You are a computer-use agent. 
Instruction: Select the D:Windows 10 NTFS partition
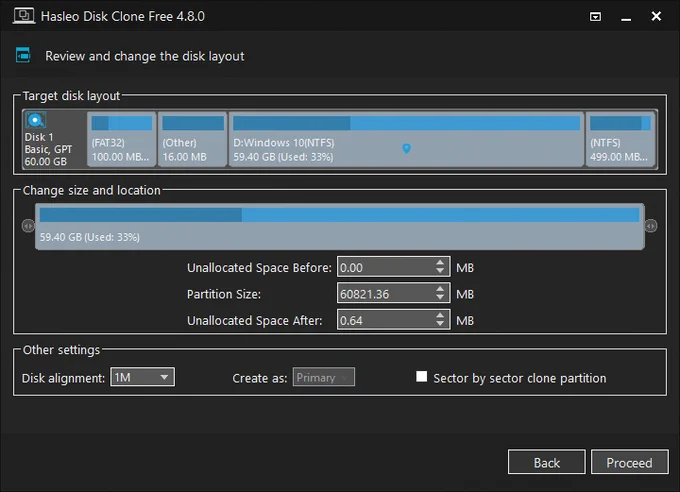[406, 139]
